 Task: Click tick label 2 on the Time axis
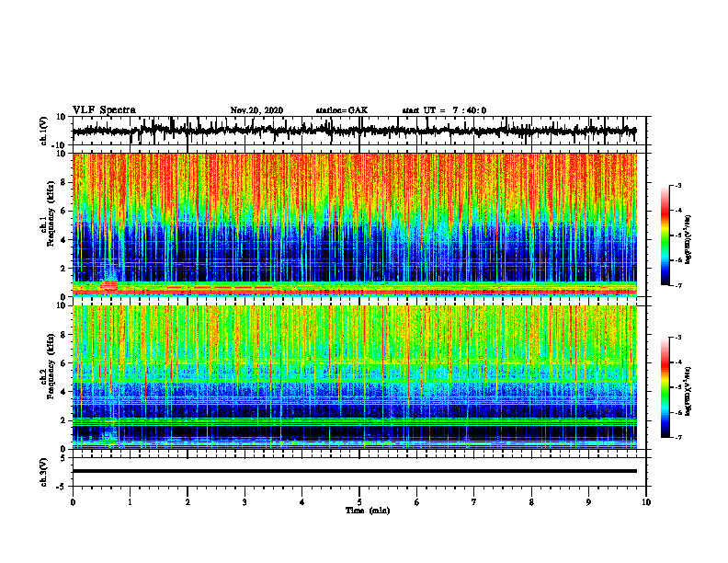188,502
